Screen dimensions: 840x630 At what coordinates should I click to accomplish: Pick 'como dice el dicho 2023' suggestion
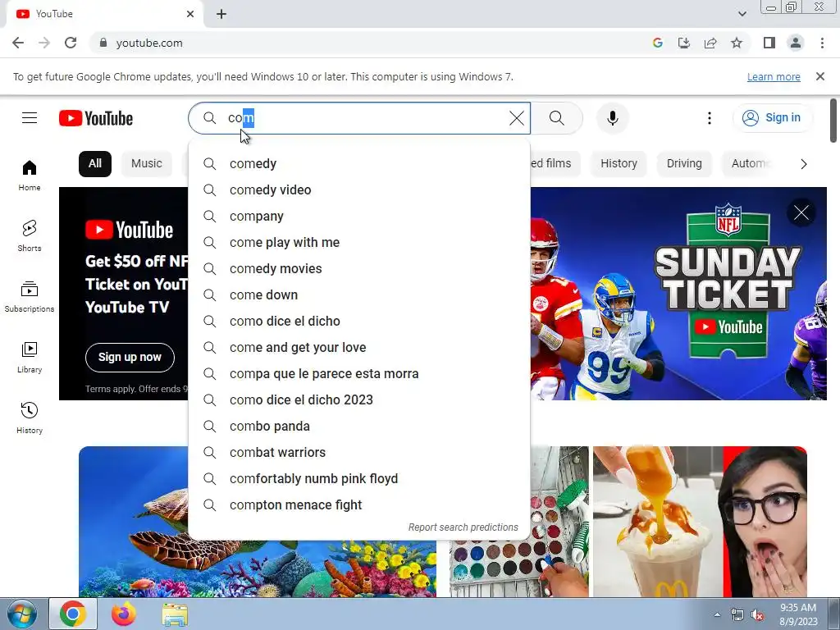[x=359, y=400]
